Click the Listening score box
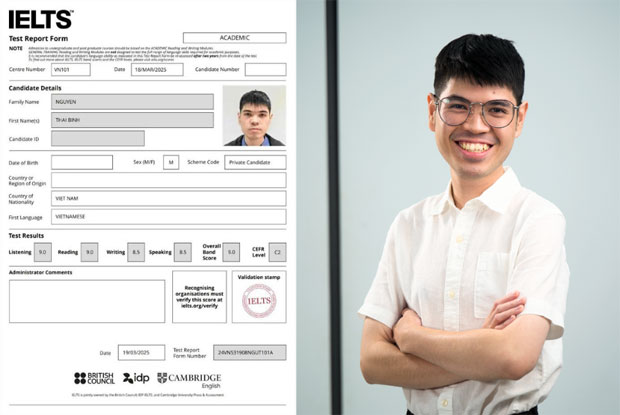This screenshot has height=415, width=620. pyautogui.click(x=43, y=253)
